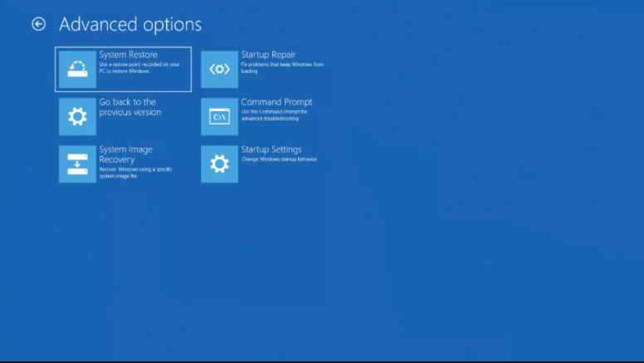Go back using the arrow icon
This screenshot has width=644, height=363.
point(39,24)
